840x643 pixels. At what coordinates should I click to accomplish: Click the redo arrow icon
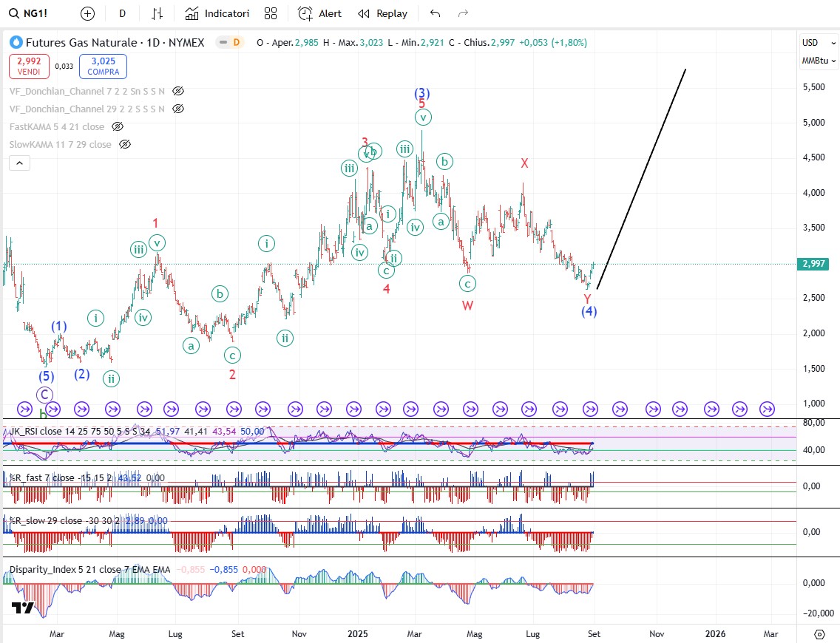[x=464, y=13]
